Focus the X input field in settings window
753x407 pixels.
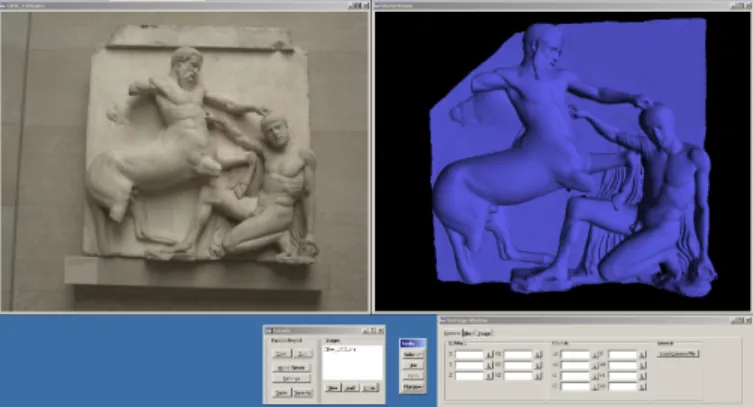click(x=469, y=355)
